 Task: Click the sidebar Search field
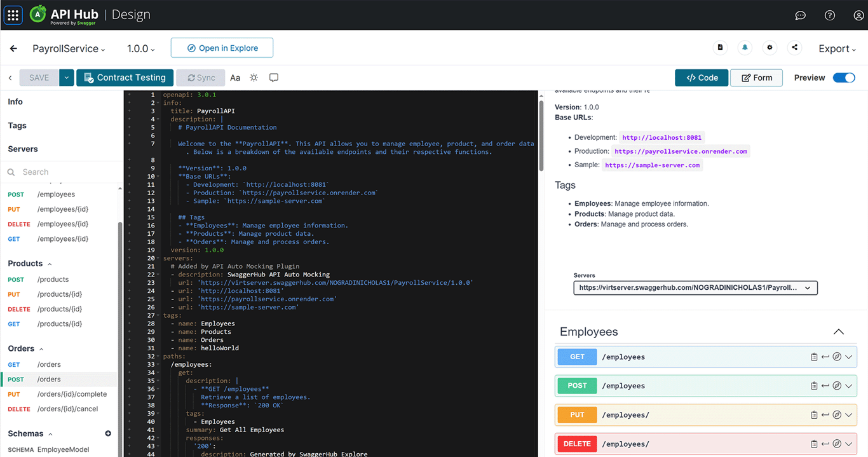[x=64, y=172]
